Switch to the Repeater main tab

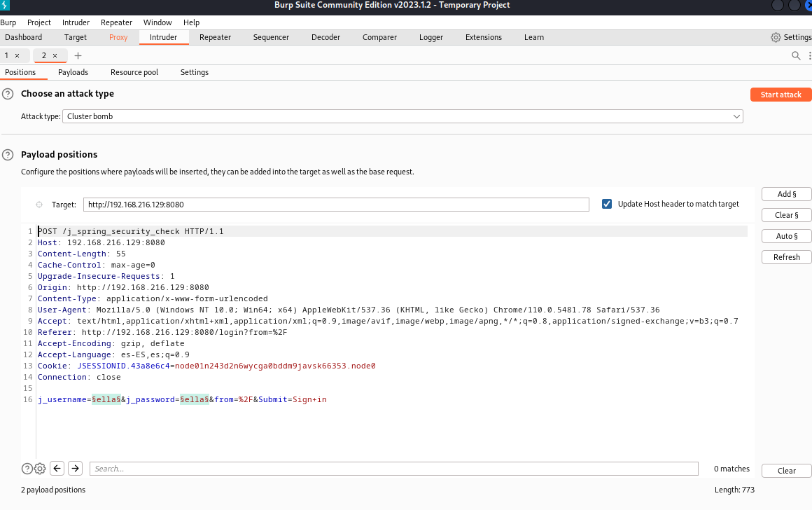click(215, 37)
